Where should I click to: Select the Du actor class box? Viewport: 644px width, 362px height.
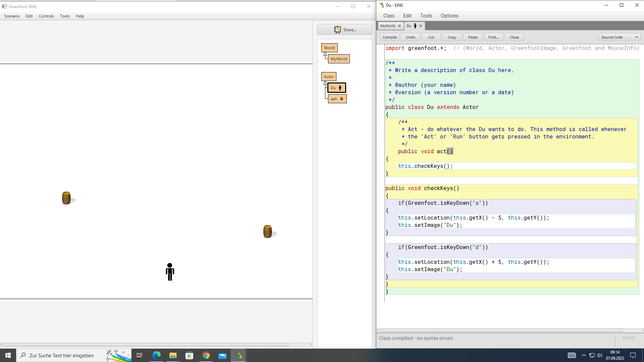pyautogui.click(x=336, y=88)
